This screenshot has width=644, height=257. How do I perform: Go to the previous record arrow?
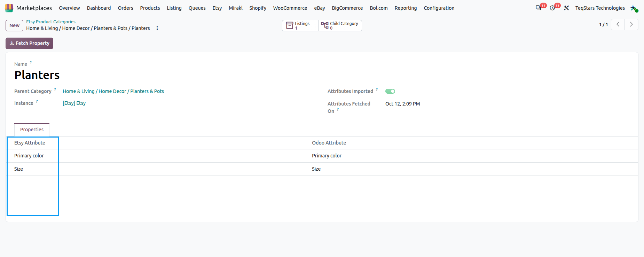[618, 24]
